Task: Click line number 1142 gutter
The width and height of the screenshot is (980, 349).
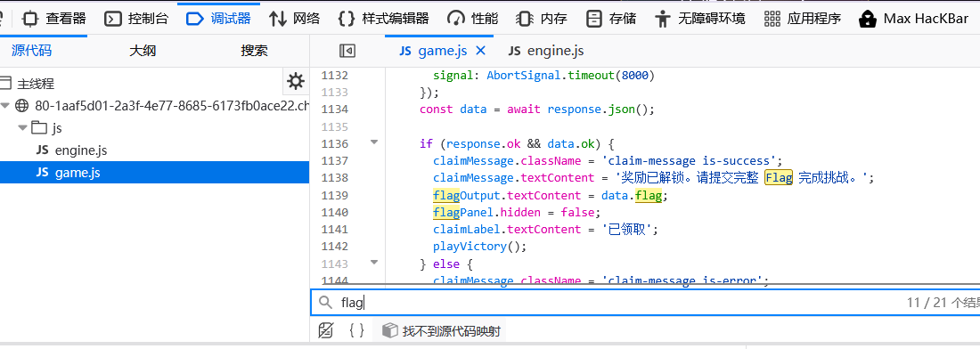Action: (334, 246)
